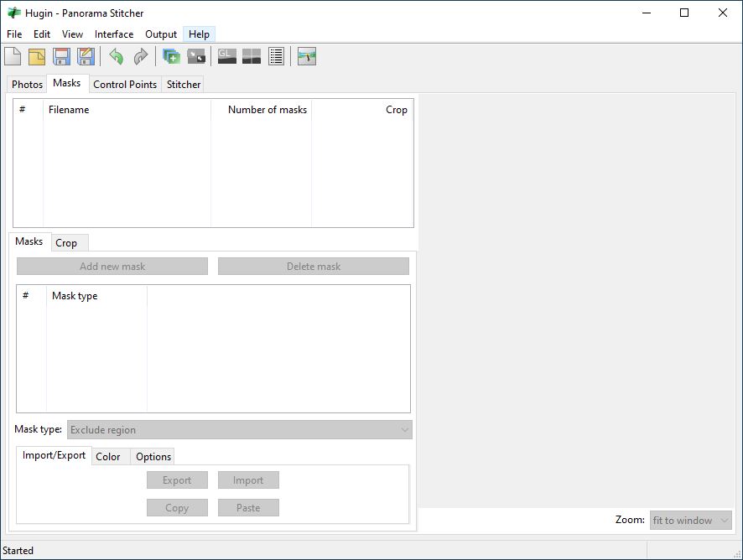Click the landscape photo icon in the toolbar
This screenshot has width=743, height=560.
(x=307, y=56)
